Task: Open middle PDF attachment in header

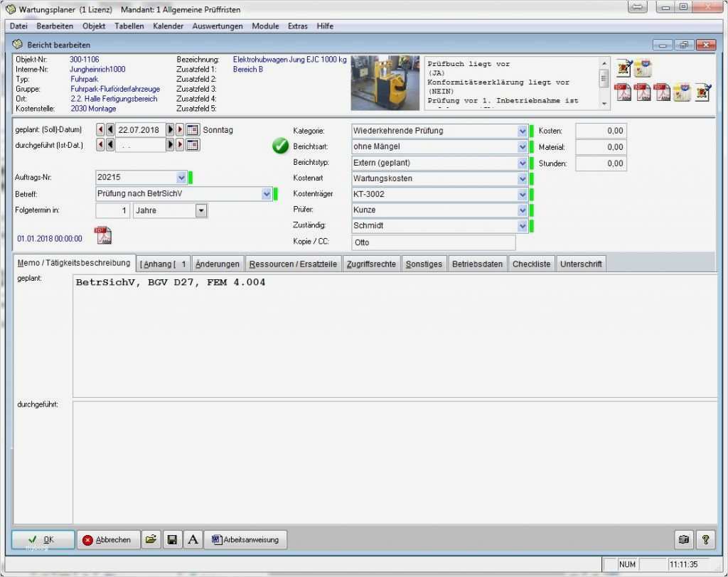Action: 642,92
